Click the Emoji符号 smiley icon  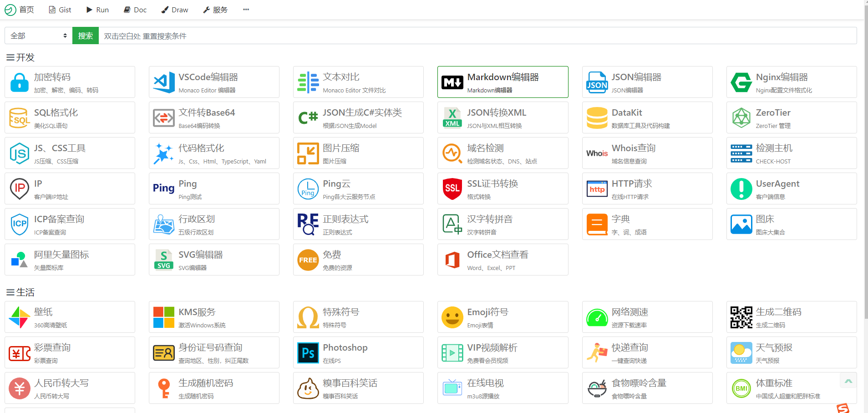coord(452,317)
